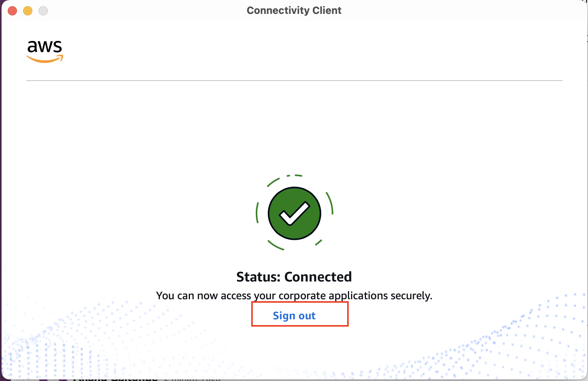This screenshot has width=588, height=381.
Task: Click the minutes ago timestamp behind window
Action: (x=193, y=379)
